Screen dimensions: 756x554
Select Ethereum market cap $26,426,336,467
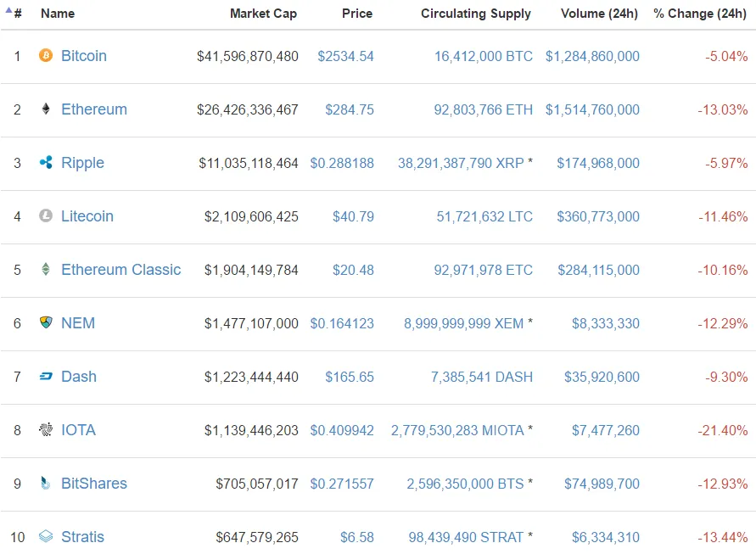click(248, 110)
